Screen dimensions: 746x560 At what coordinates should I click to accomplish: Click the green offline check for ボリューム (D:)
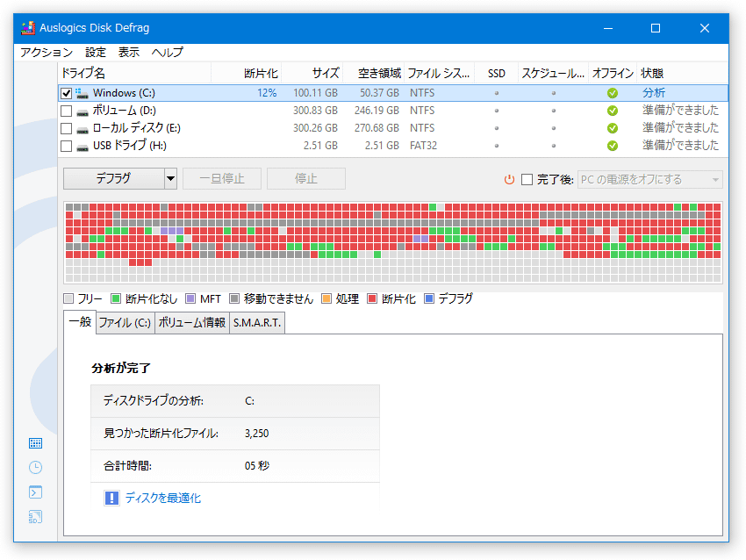coord(613,111)
